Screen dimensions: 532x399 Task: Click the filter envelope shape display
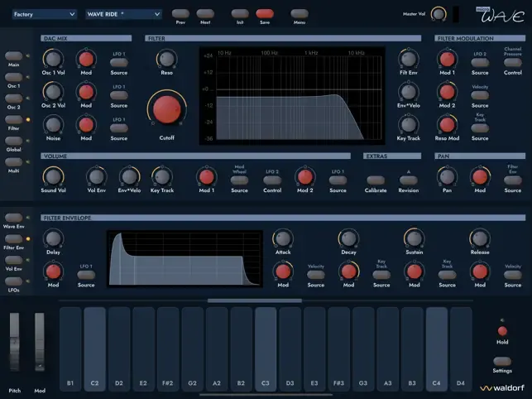coord(185,259)
